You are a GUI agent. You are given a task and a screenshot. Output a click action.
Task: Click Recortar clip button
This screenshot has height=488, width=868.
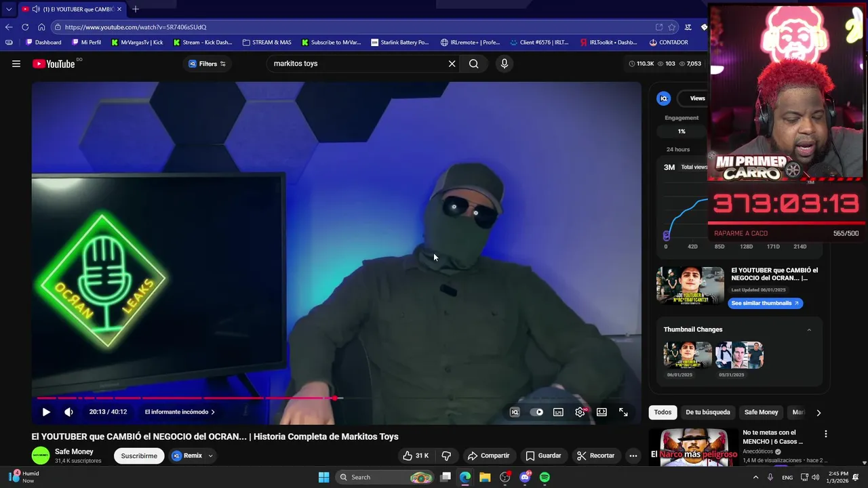(x=595, y=455)
